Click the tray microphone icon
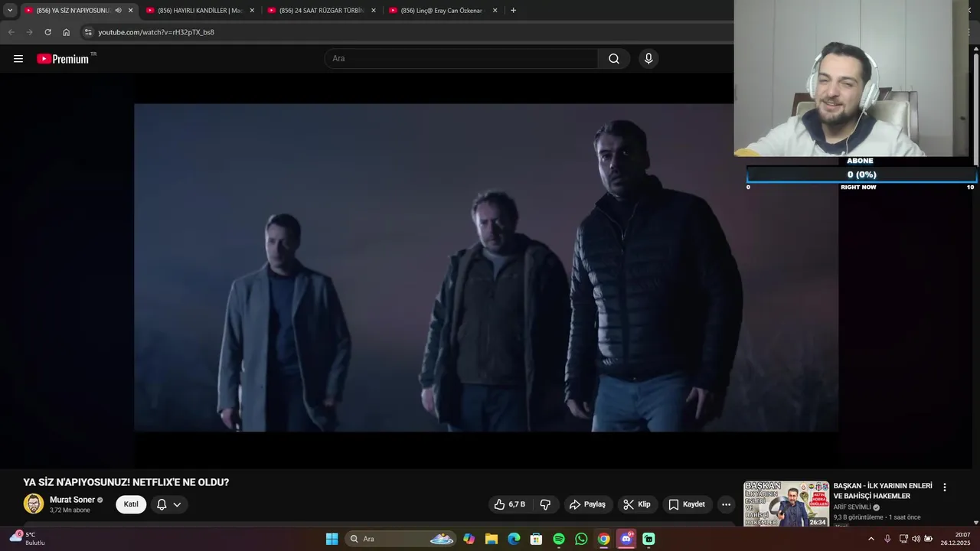The image size is (980, 551). click(887, 539)
